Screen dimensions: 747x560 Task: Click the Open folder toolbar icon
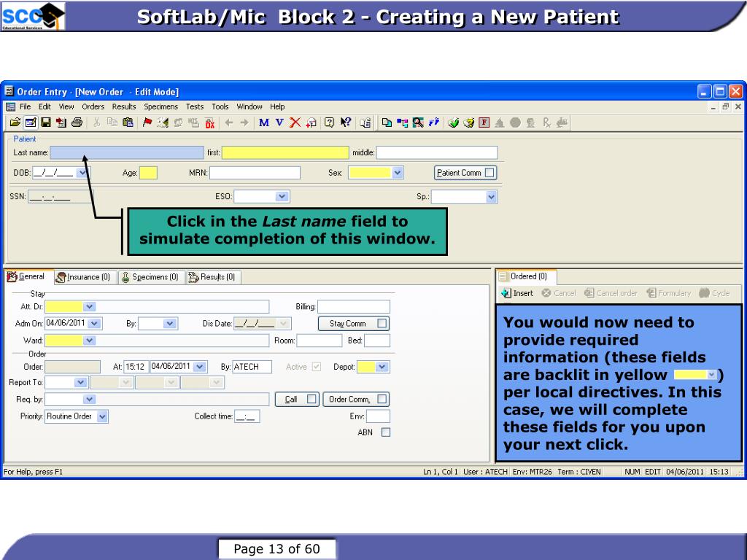tap(15, 123)
